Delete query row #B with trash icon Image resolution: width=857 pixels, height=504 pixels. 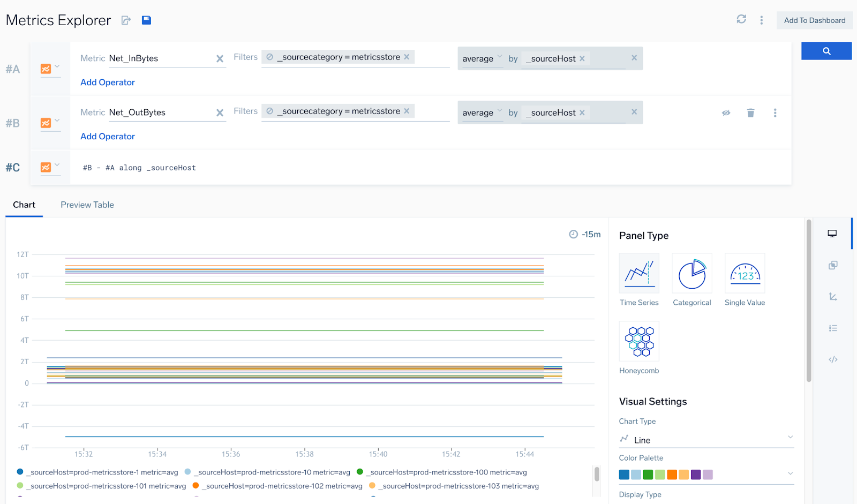[750, 113]
